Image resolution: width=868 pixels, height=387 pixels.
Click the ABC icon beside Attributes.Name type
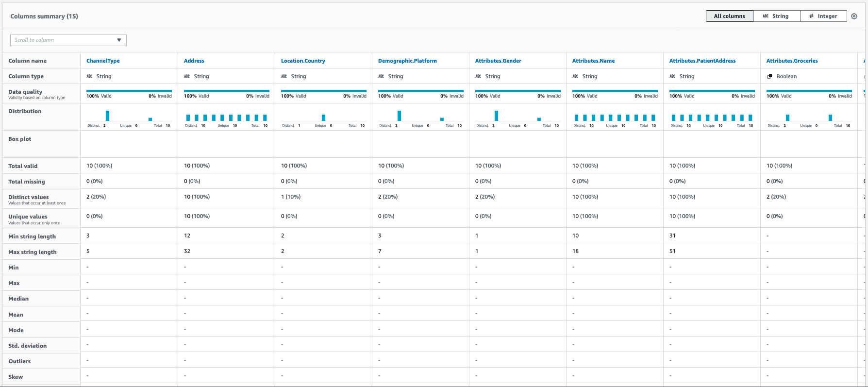click(x=575, y=76)
